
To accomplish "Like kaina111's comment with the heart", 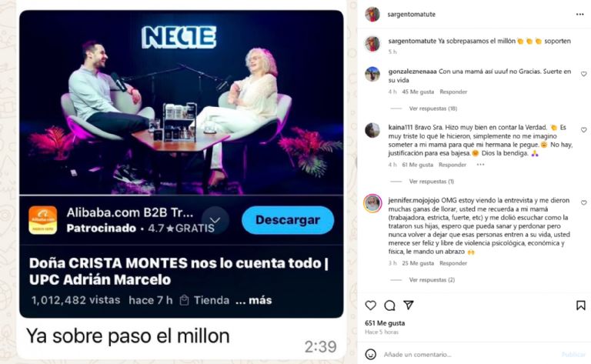I will click(583, 130).
